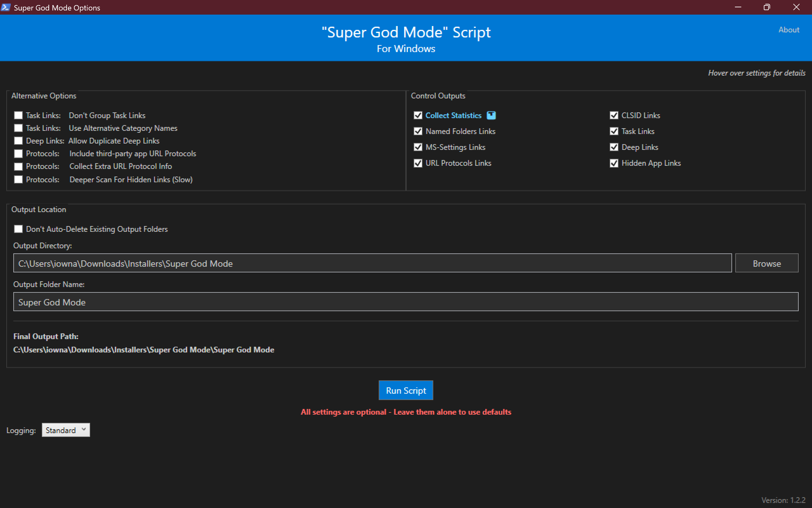This screenshot has width=812, height=508.
Task: Check Deeper Scan For Hidden Links
Action: click(x=18, y=179)
